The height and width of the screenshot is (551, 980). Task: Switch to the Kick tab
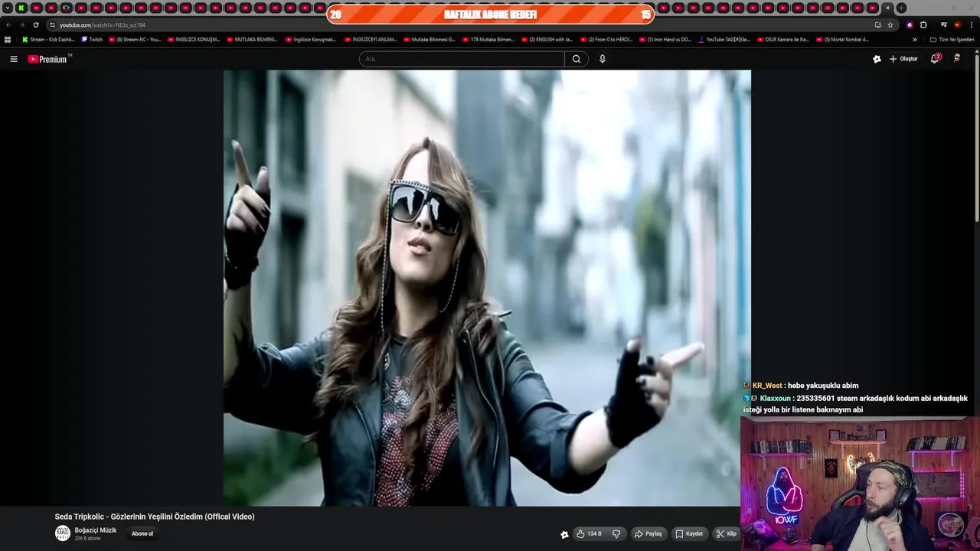click(x=21, y=8)
